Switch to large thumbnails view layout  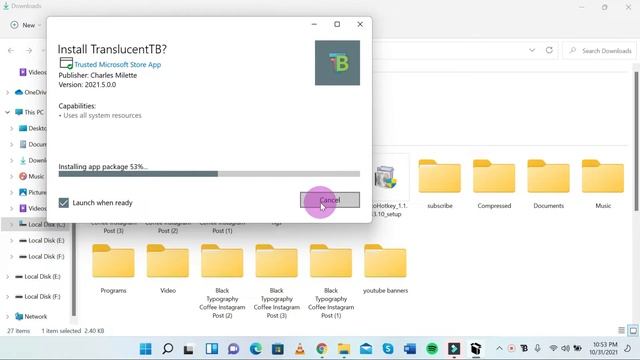coord(633,330)
